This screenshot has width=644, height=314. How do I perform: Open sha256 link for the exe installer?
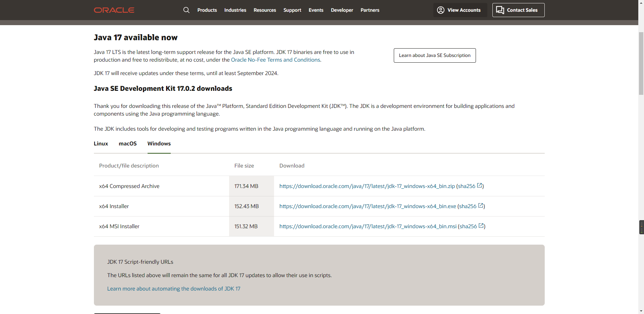tap(468, 206)
